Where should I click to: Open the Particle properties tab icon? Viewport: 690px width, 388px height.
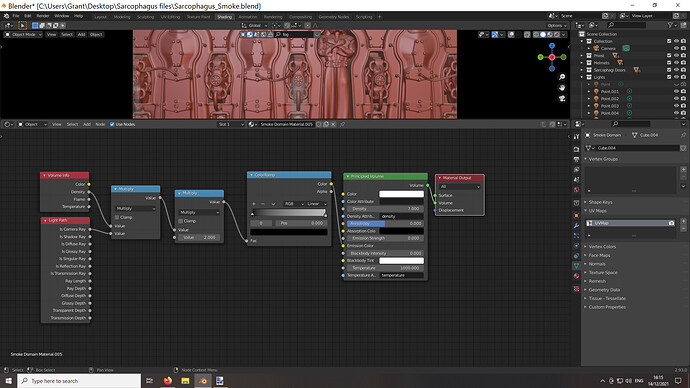point(576,236)
